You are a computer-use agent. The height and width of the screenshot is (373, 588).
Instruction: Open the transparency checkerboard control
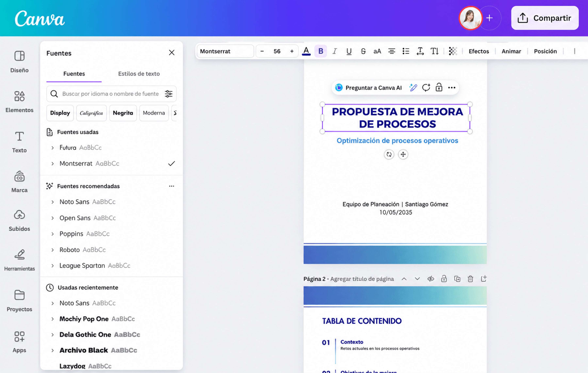[x=453, y=51]
